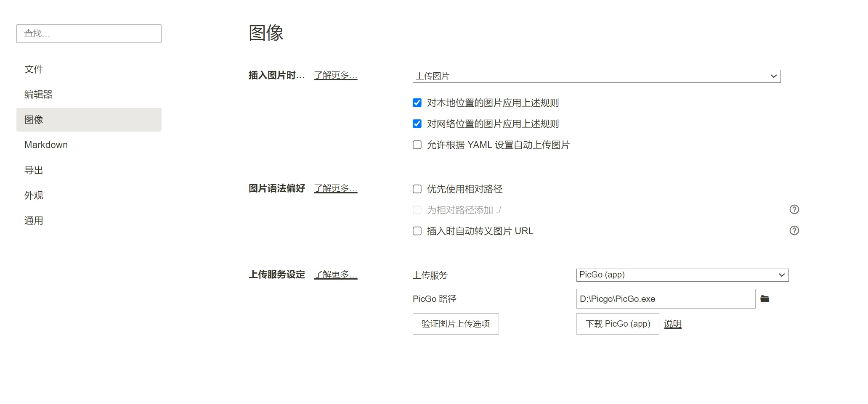
Task: Open 外观 settings page
Action: pos(34,195)
